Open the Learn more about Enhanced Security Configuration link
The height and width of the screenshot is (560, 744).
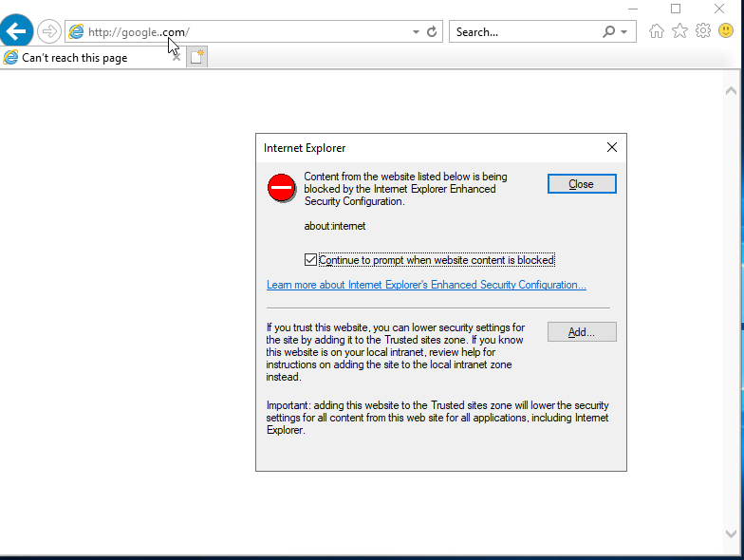click(x=426, y=285)
